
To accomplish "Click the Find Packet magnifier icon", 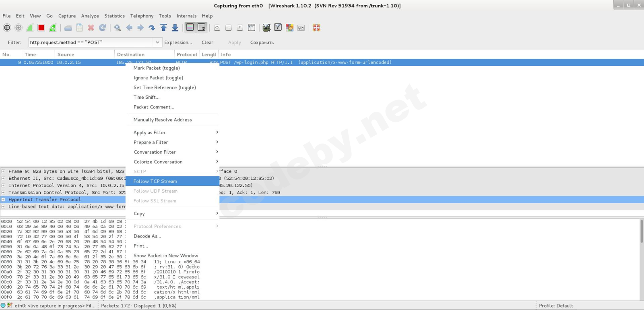I will coord(118,28).
